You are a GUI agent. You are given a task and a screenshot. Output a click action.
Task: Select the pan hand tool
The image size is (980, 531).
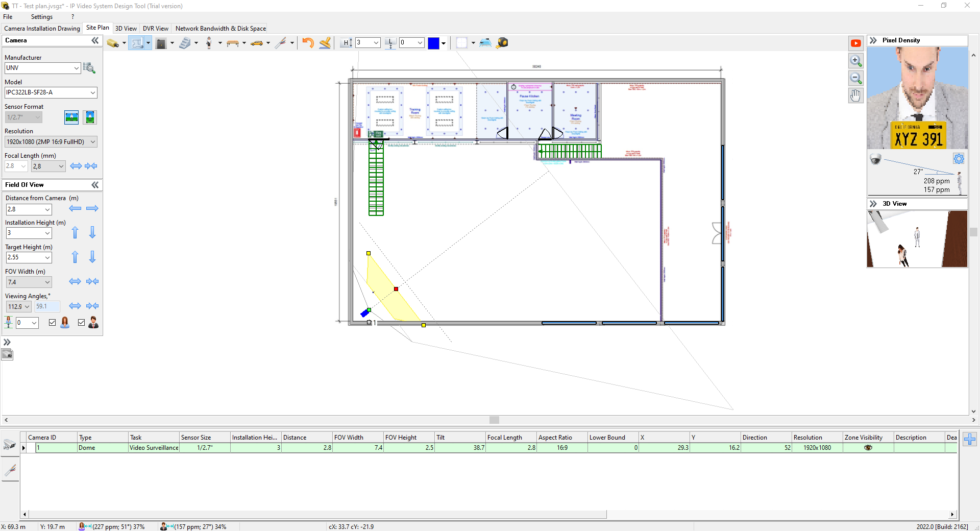click(x=856, y=95)
